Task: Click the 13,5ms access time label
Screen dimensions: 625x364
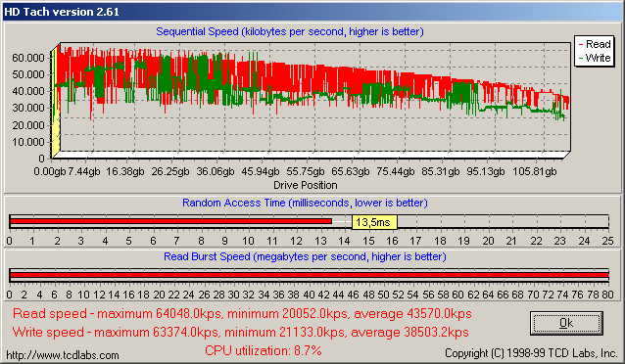Action: [374, 222]
